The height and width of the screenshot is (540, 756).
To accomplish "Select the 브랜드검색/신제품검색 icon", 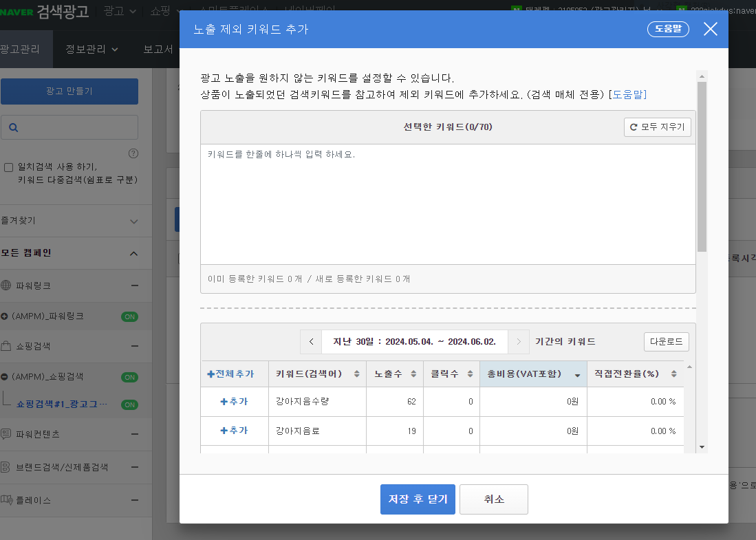I will [x=6, y=466].
